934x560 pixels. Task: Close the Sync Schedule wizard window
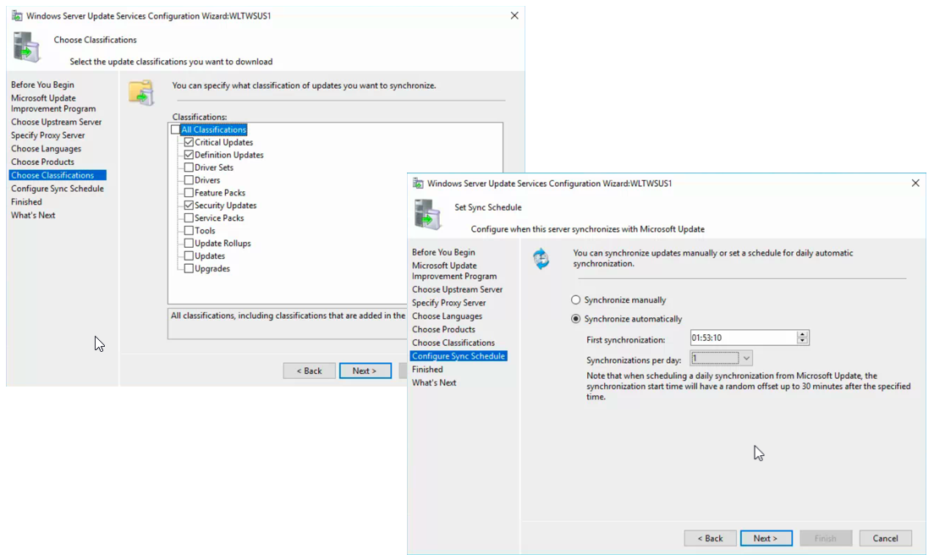[x=915, y=183]
